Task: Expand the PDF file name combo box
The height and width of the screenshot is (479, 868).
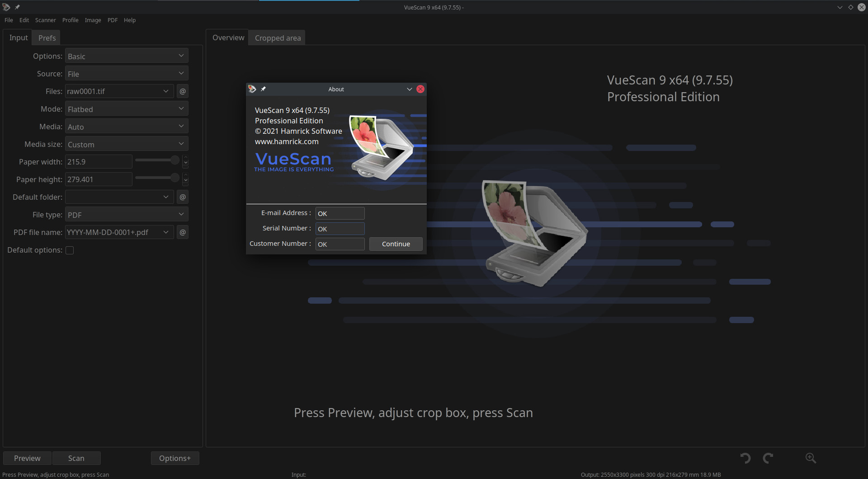Action: [x=166, y=232]
